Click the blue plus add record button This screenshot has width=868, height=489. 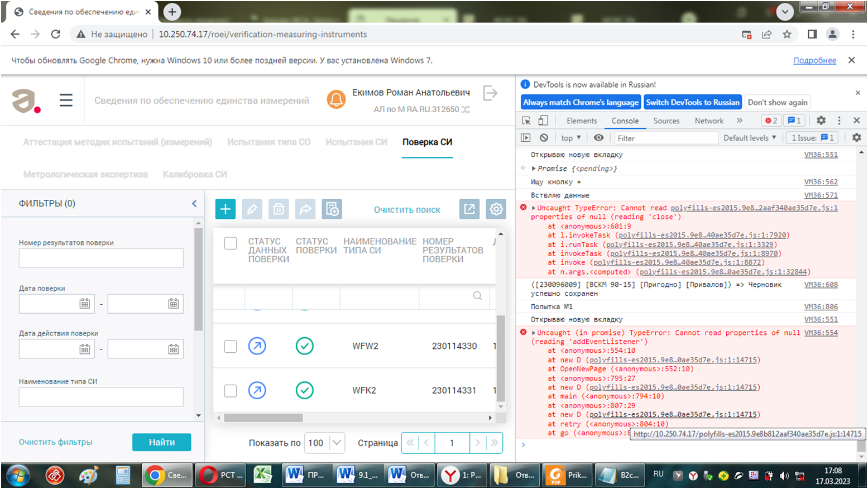click(x=226, y=209)
